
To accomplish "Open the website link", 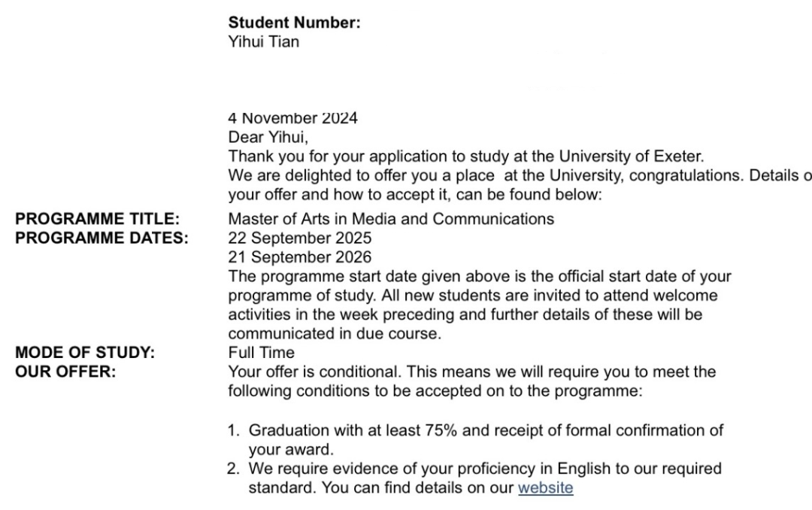I will [x=545, y=488].
